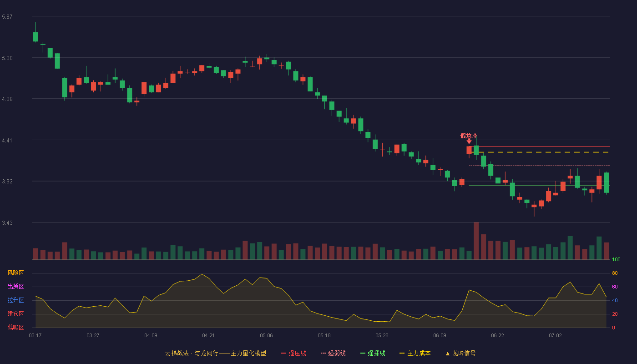
Task: Click the 拉升区 zone label
Action: pos(15,300)
